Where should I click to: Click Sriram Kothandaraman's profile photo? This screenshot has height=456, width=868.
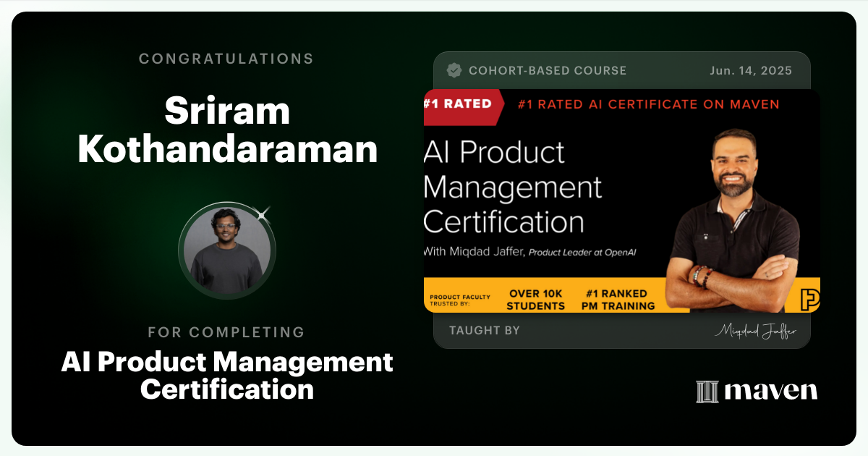pyautogui.click(x=227, y=250)
